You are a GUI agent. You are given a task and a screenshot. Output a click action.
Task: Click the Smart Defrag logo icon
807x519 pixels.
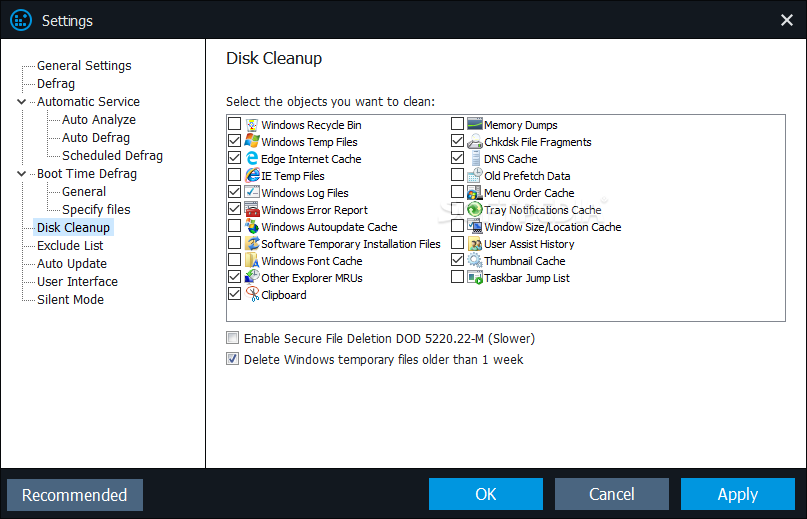pos(21,21)
